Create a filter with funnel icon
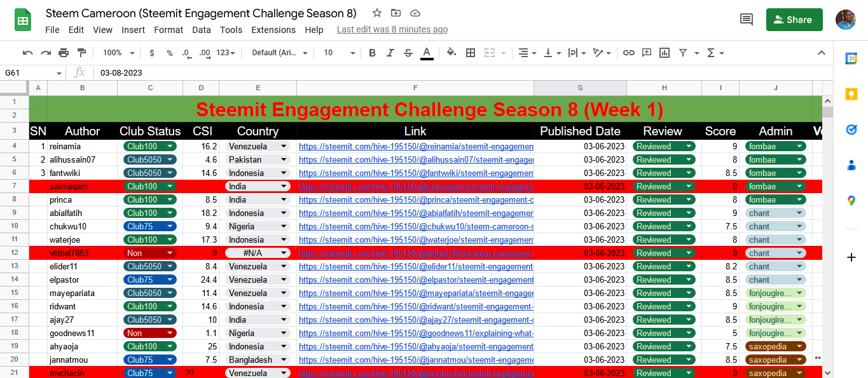The width and height of the screenshot is (868, 378). [x=683, y=53]
